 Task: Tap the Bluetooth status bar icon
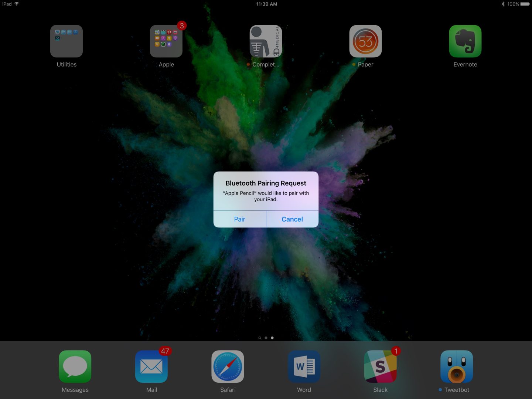tap(503, 4)
